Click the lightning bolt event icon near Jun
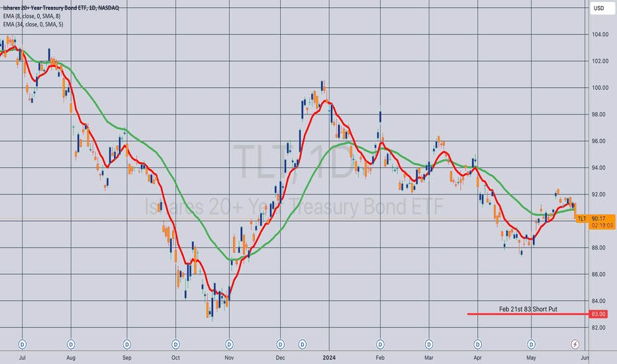 (x=575, y=345)
